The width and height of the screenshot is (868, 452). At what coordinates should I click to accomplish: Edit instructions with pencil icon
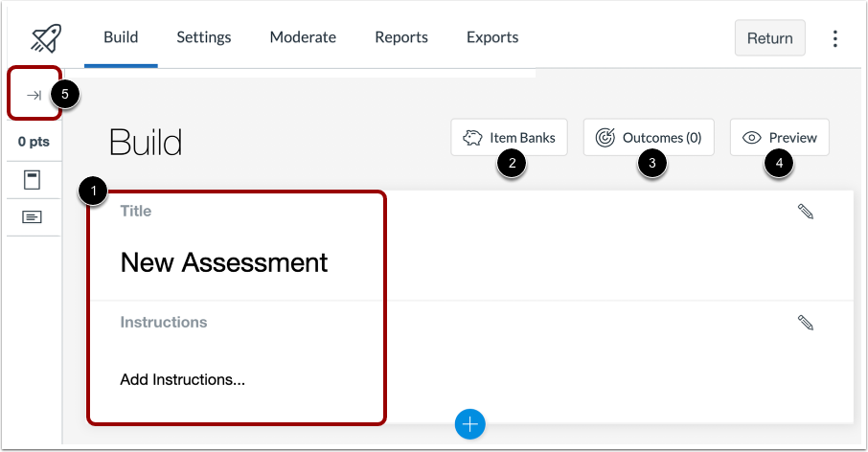(806, 323)
